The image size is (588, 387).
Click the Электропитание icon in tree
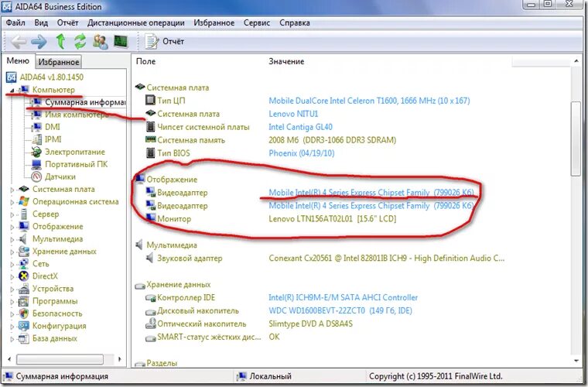point(37,152)
